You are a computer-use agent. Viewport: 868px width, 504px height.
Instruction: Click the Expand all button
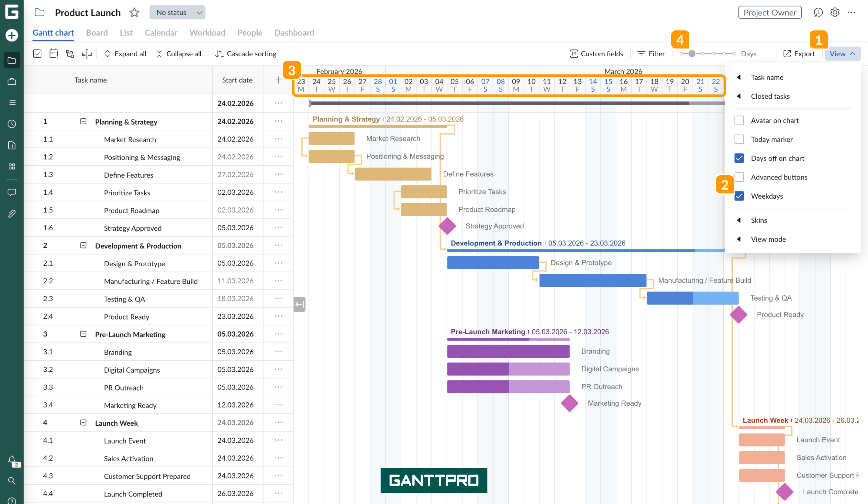125,53
